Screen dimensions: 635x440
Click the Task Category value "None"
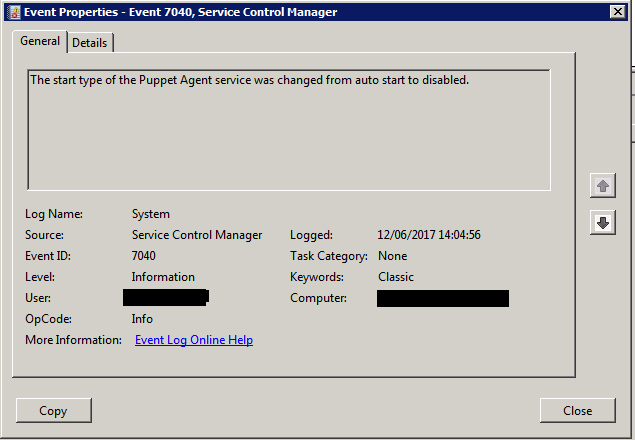(x=392, y=256)
